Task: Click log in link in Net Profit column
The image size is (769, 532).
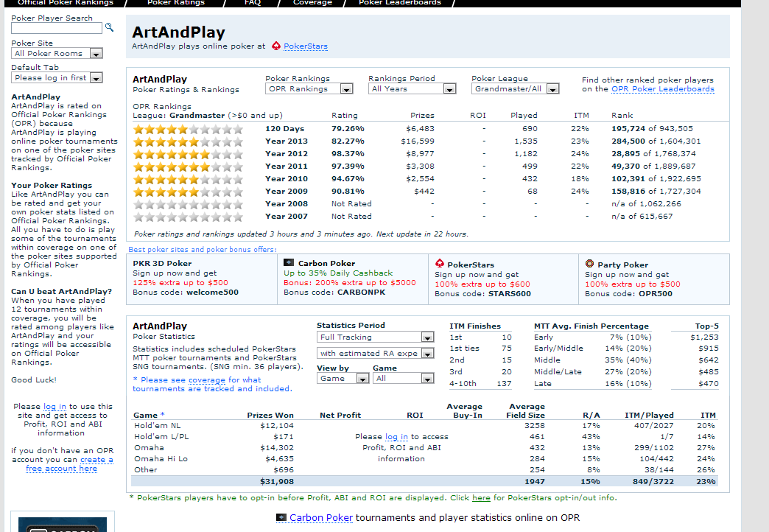Action: (396, 437)
